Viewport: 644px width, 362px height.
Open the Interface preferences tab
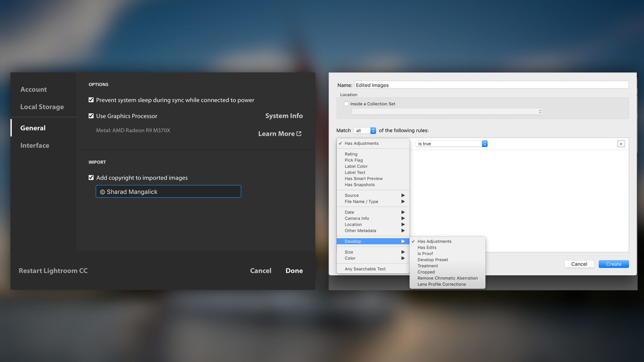pos(35,145)
